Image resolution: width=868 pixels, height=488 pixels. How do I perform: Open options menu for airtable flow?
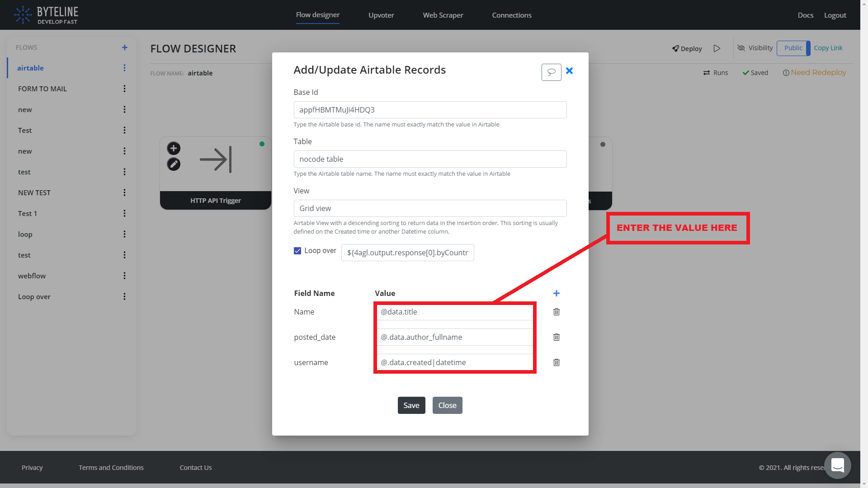click(x=124, y=68)
